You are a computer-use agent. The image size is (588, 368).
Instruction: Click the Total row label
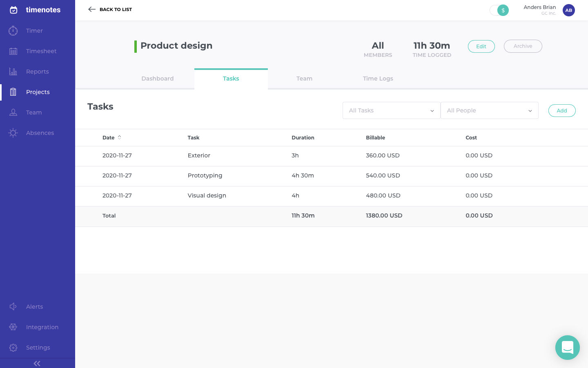(x=109, y=215)
